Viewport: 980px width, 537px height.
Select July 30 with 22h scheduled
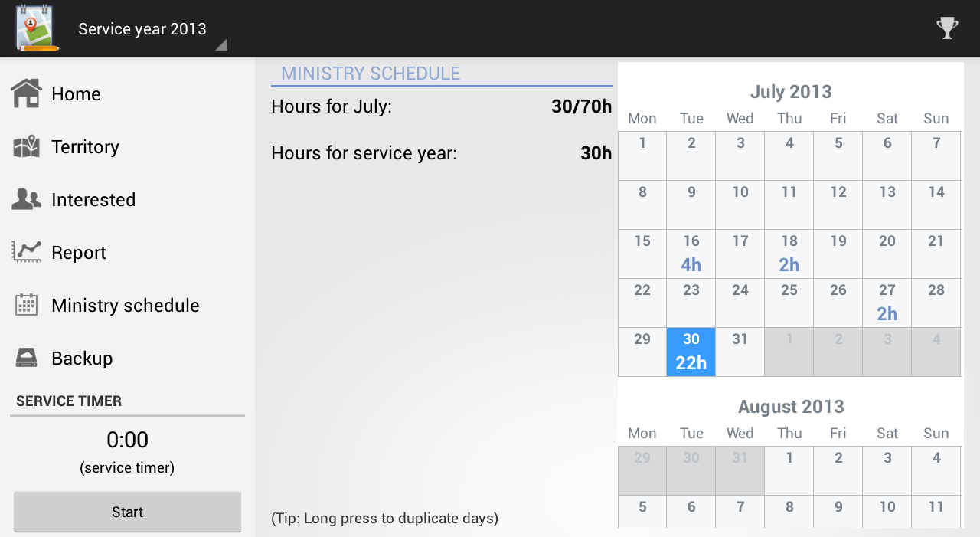(691, 352)
